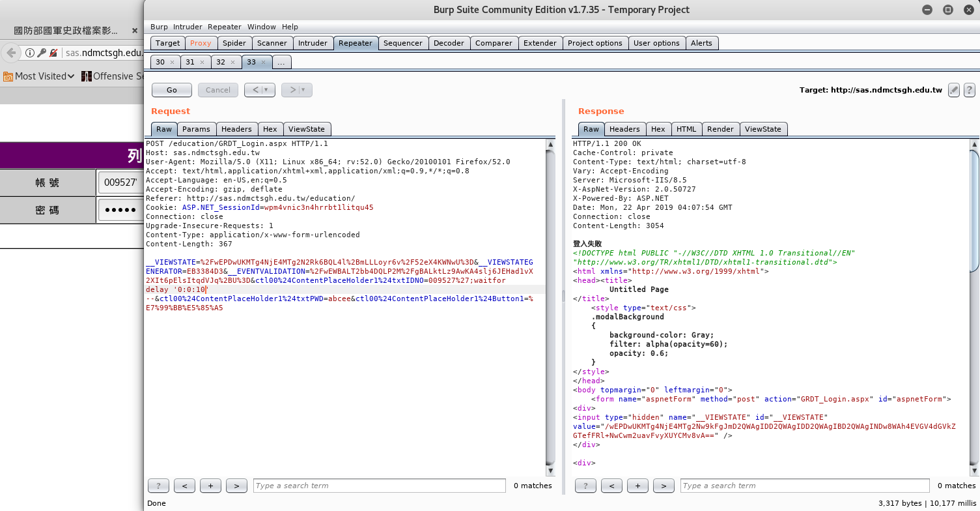Open the Intruder menu
This screenshot has height=511, width=980.
188,27
